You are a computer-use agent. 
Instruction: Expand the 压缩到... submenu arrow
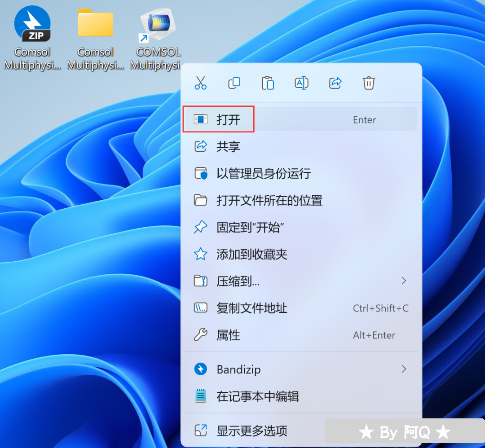[404, 281]
